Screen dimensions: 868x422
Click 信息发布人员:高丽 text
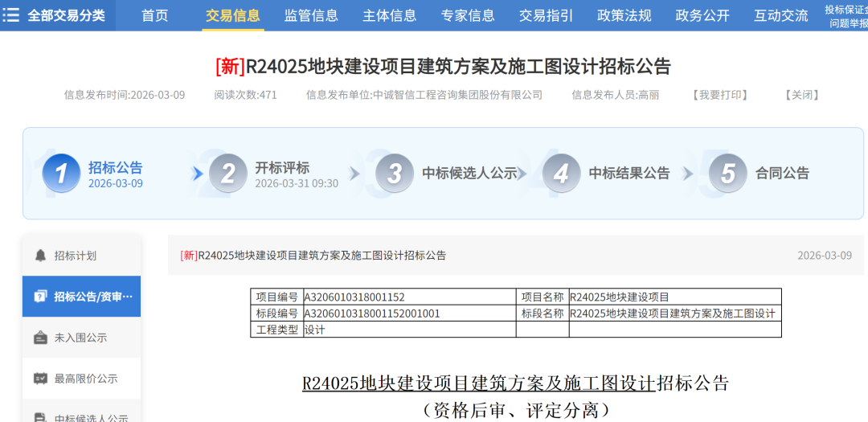pyautogui.click(x=615, y=95)
